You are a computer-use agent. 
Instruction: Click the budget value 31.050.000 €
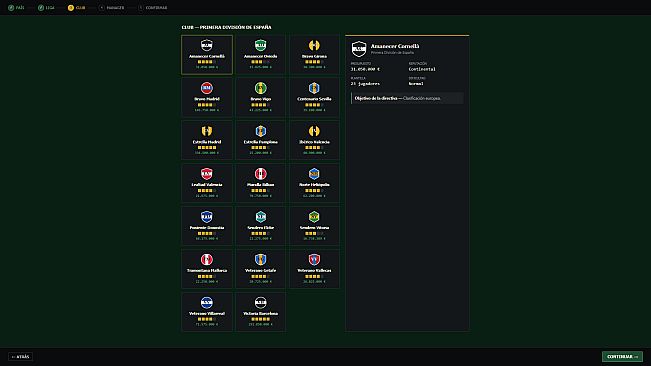pos(365,69)
